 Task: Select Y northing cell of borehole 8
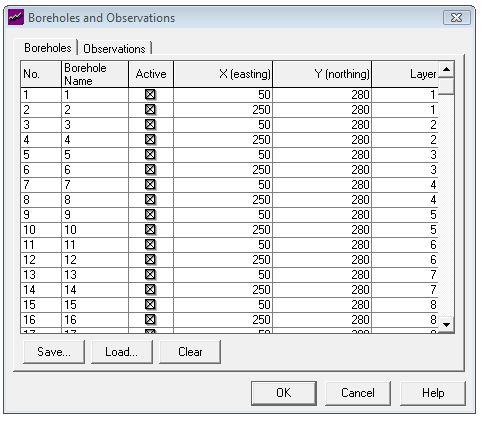[x=322, y=200]
